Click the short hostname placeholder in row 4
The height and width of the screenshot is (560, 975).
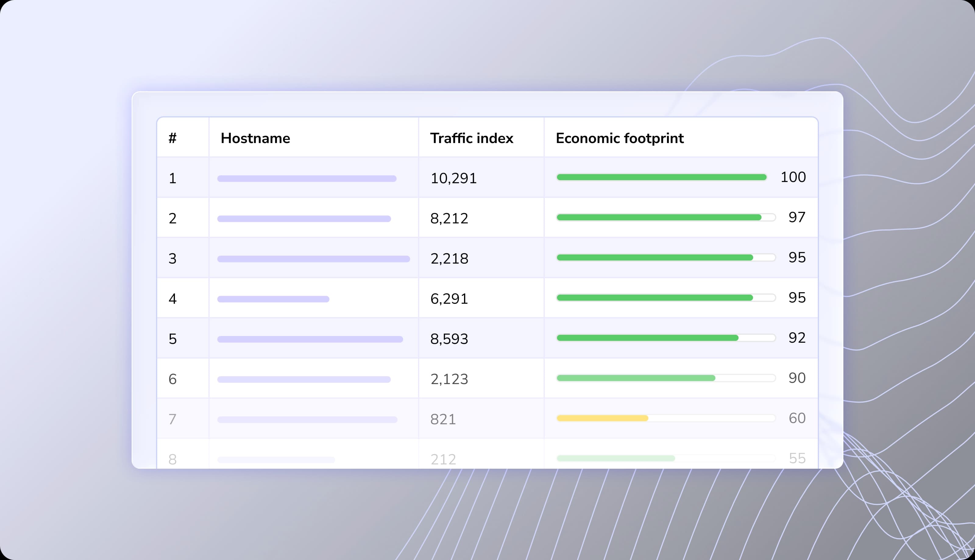273,298
